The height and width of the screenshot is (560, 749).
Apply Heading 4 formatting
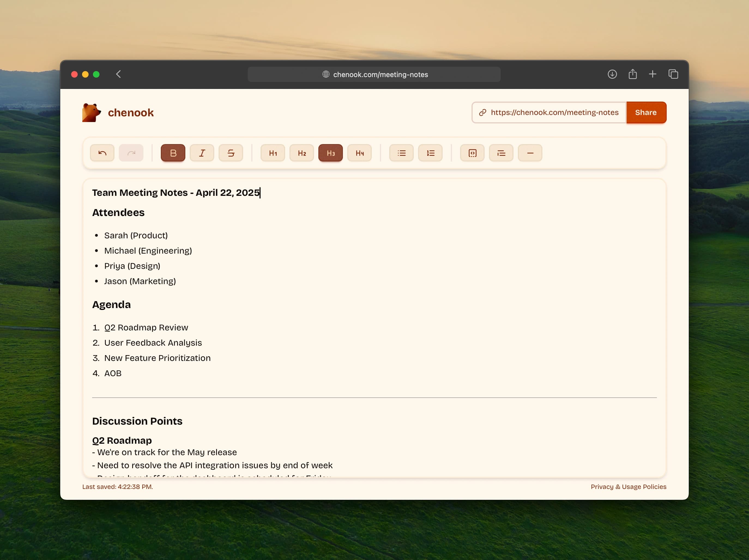tap(360, 153)
